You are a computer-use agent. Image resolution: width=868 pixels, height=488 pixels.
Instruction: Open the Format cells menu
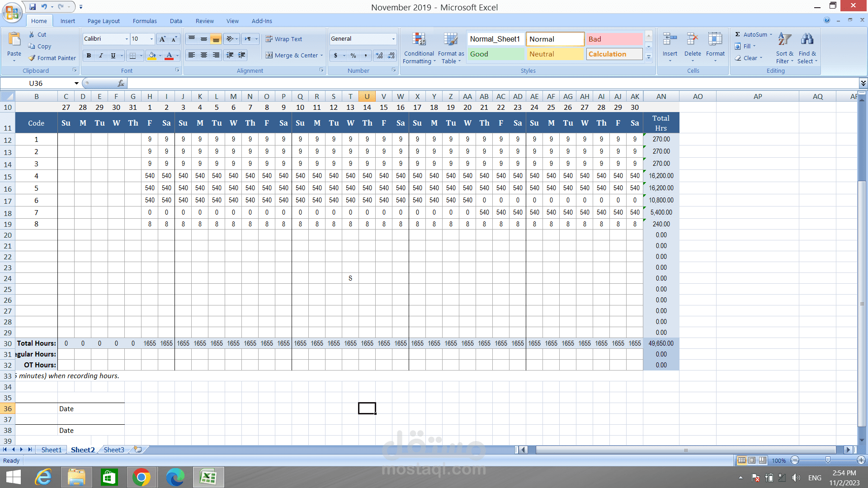tap(715, 47)
